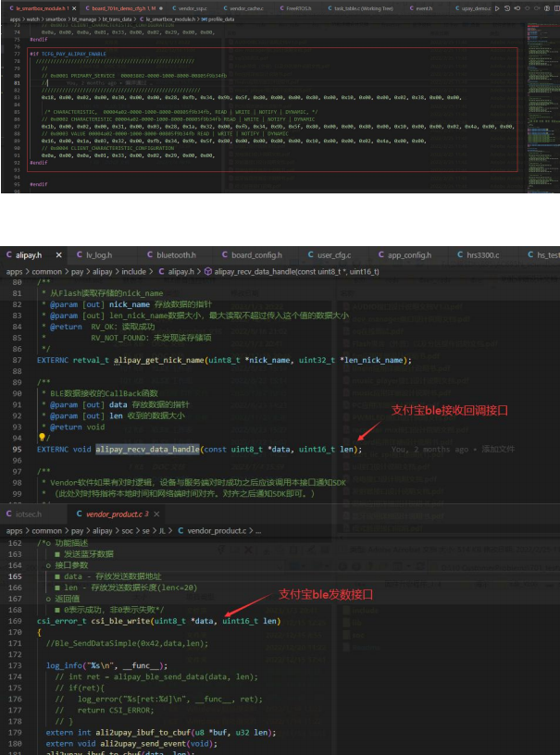Click the alipay_recv_data_handle breadcrumb symbol
The image size is (560, 755).
coord(296,272)
